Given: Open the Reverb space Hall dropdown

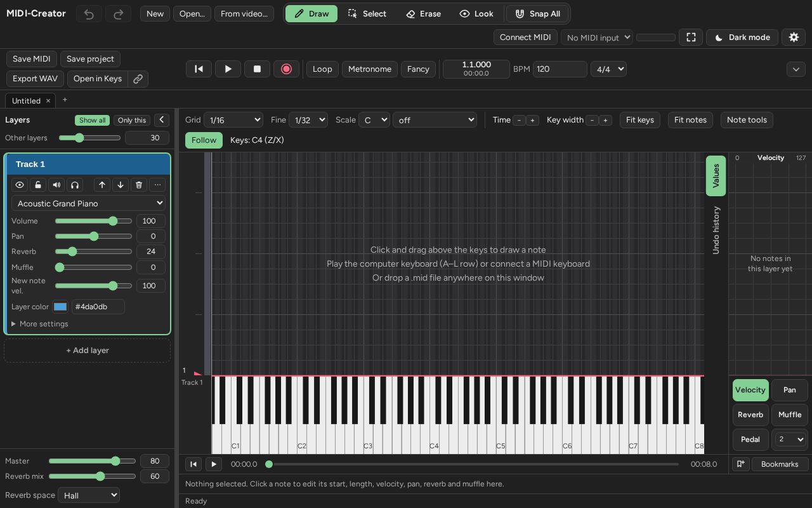Looking at the screenshot, I should (x=89, y=495).
